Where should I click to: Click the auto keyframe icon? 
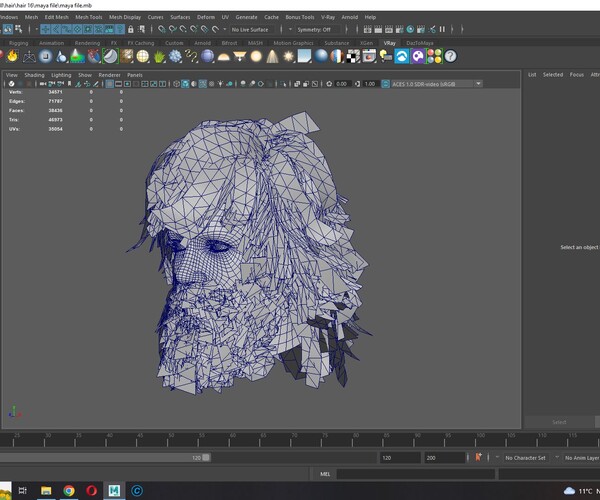click(x=478, y=457)
